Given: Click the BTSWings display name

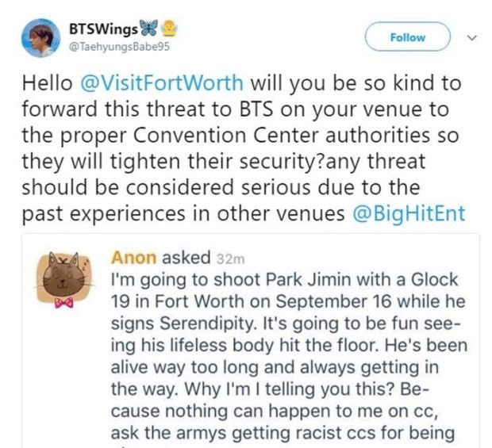Looking at the screenshot, I should point(103,29).
